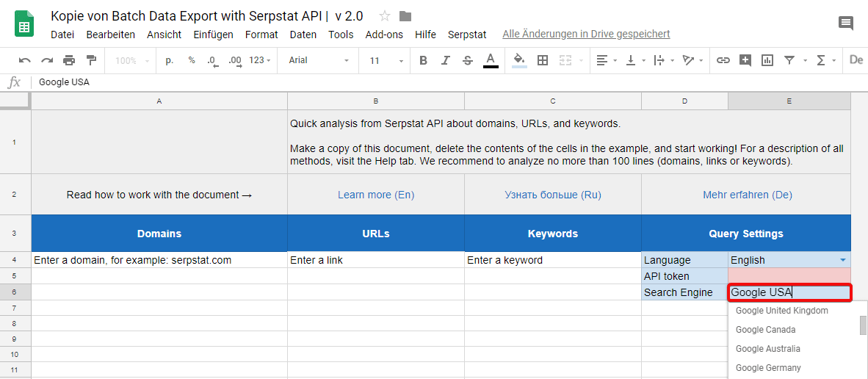This screenshot has width=868, height=379.
Task: Format cell as percent
Action: tap(192, 60)
